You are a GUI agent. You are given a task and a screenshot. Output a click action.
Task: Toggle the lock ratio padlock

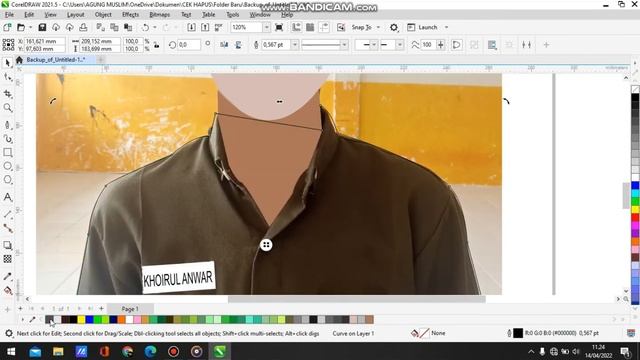pyautogui.click(x=157, y=45)
